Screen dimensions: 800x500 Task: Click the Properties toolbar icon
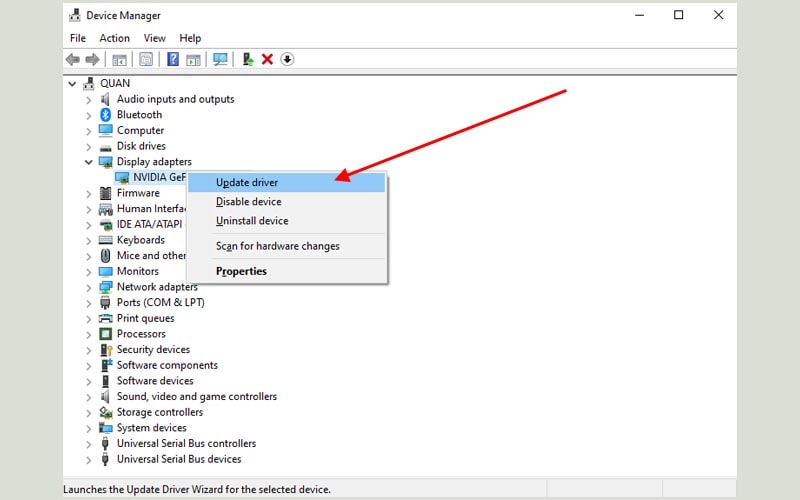pos(146,60)
